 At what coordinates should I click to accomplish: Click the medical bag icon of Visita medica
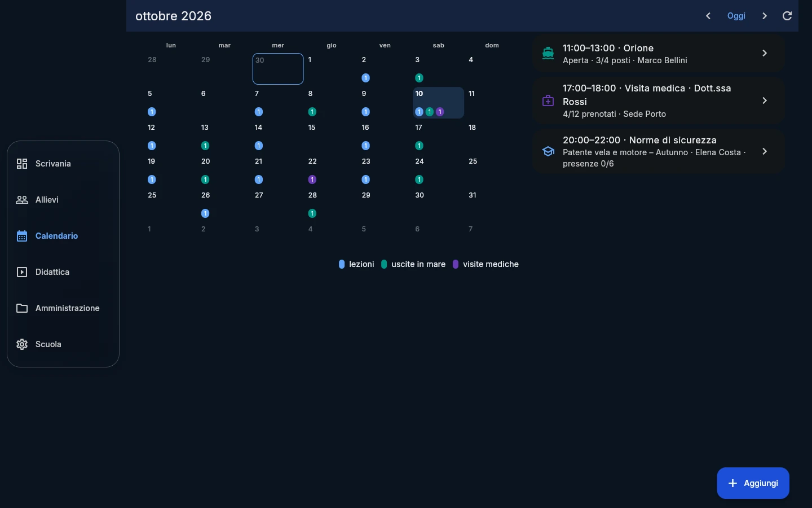click(x=548, y=100)
